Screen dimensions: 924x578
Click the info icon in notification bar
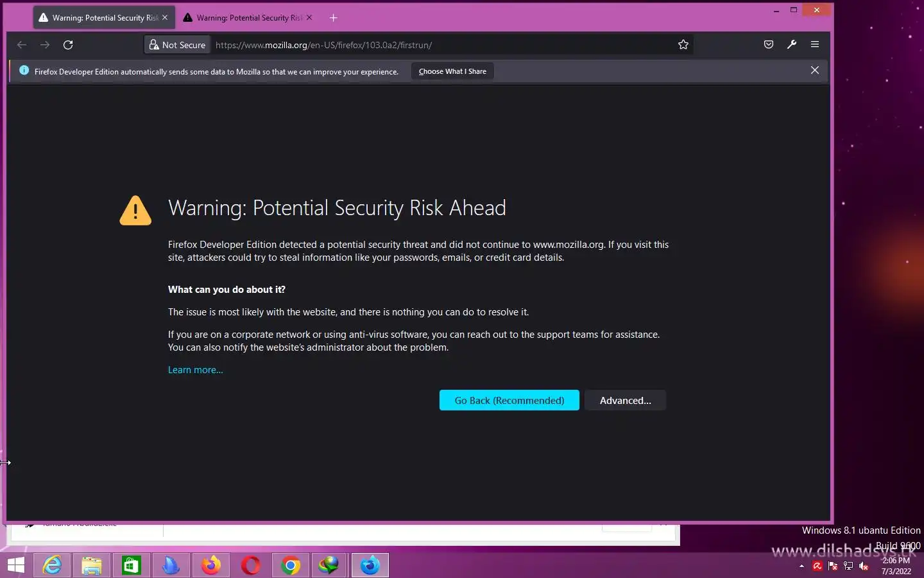pos(24,71)
